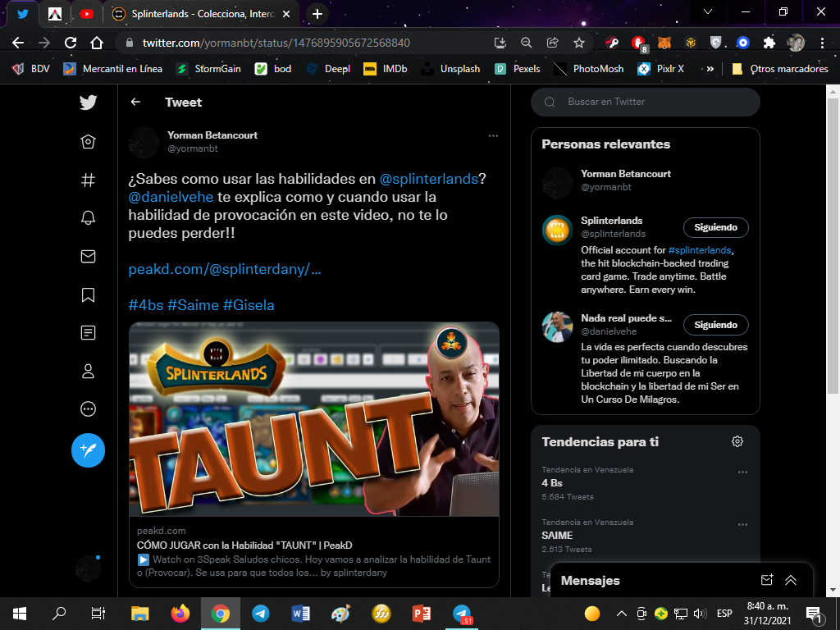Open Mercantil en Línea bookmark
The image size is (840, 630).
pyautogui.click(x=112, y=69)
